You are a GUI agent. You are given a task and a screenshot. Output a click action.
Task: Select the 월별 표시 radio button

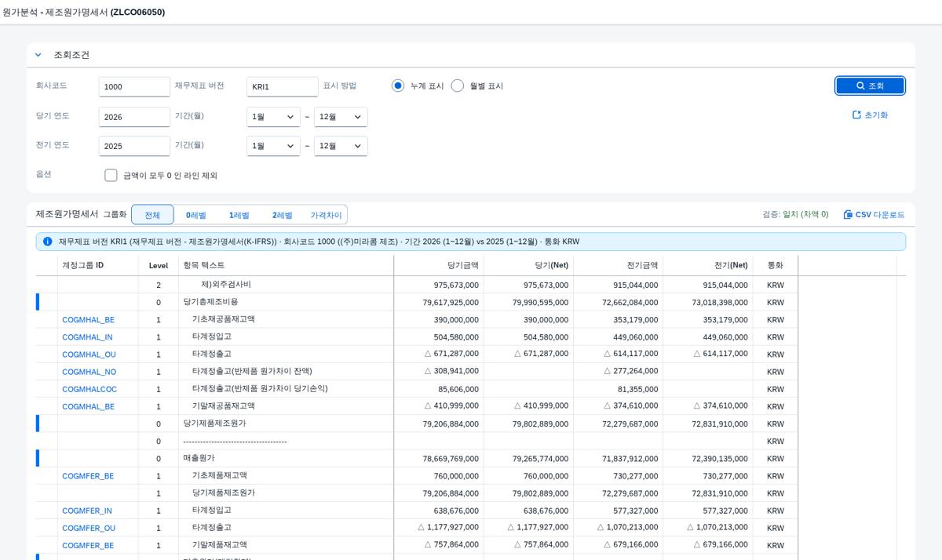[458, 85]
